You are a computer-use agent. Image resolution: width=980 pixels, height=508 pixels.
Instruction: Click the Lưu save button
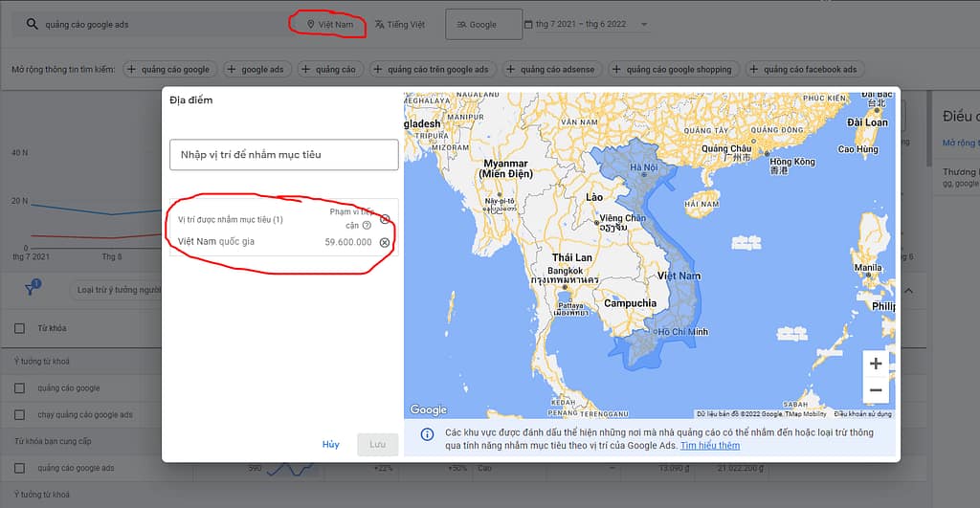point(377,444)
